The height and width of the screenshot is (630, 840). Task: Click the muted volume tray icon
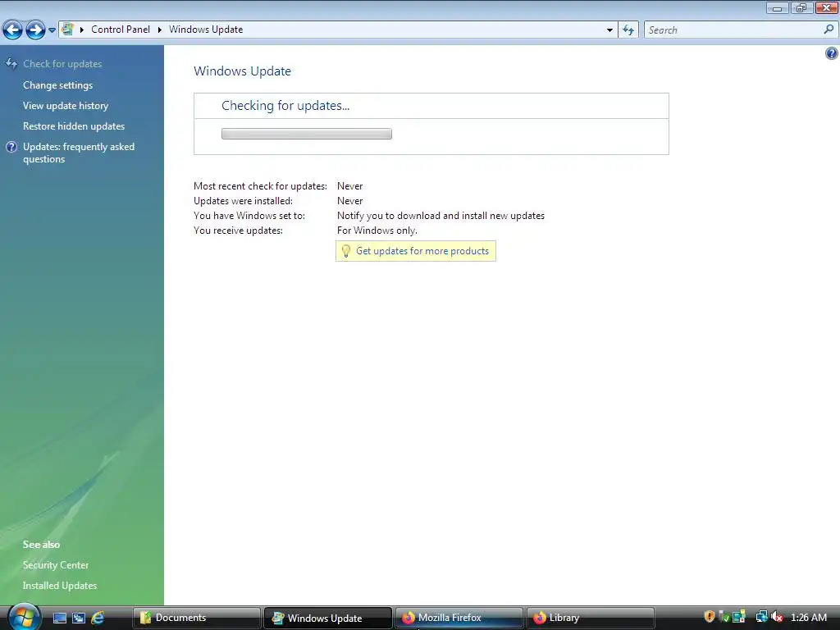tap(777, 617)
